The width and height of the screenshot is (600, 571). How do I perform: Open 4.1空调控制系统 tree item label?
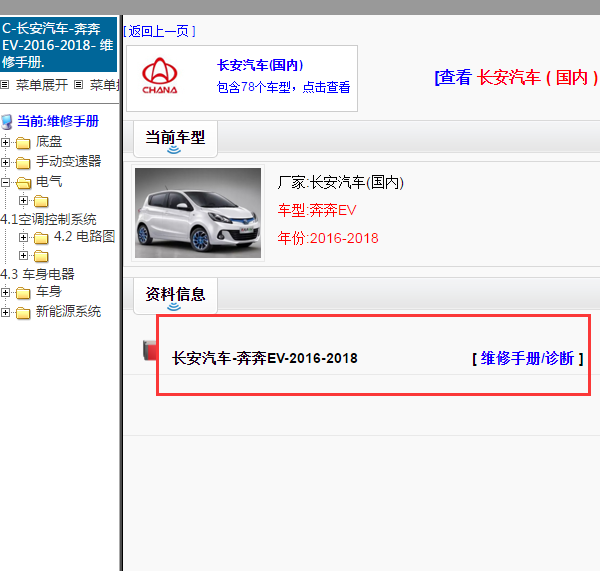(x=48, y=219)
